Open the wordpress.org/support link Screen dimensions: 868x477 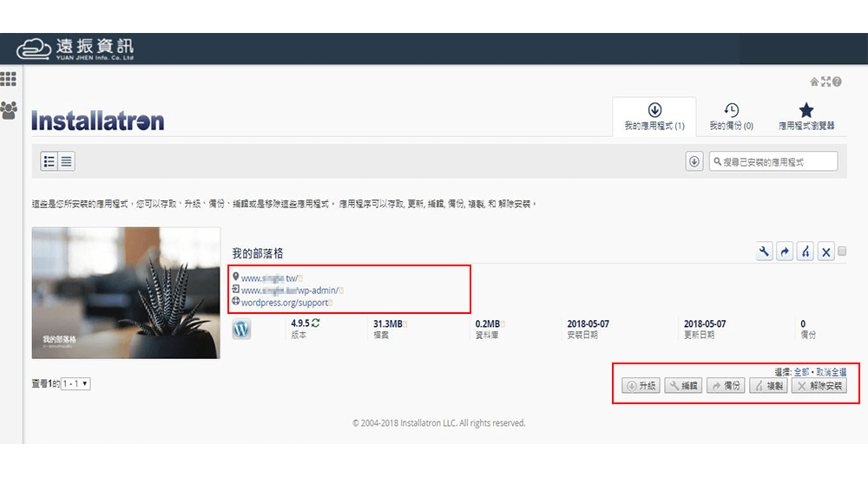click(285, 303)
